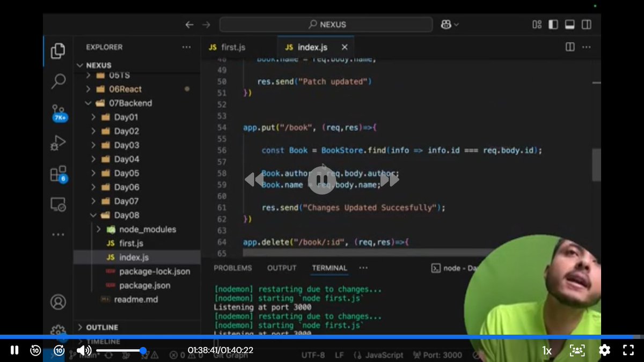
Task: Click code line 'res.send("Patch updated")'
Action: [314, 82]
